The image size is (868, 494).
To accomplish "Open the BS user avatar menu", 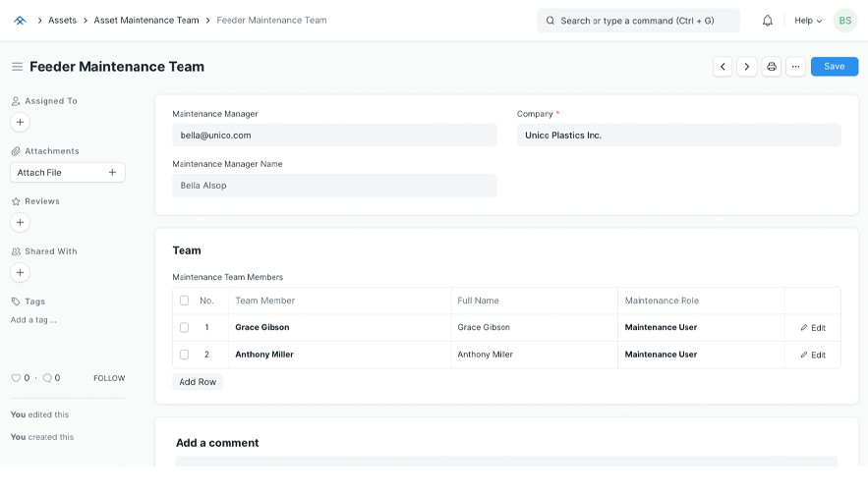I will [844, 21].
